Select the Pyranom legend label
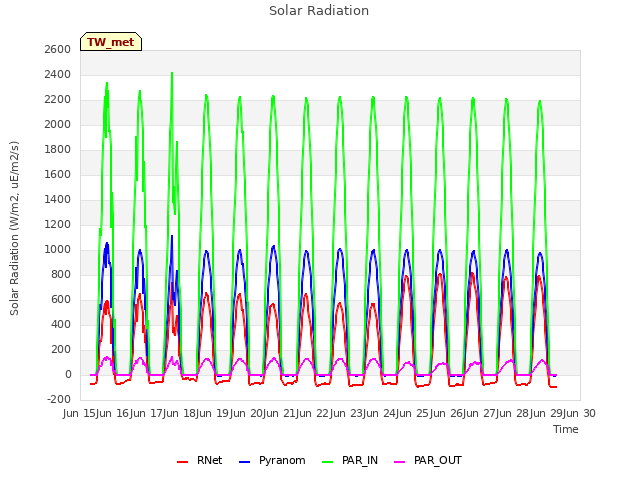The width and height of the screenshot is (640, 480). point(282,460)
